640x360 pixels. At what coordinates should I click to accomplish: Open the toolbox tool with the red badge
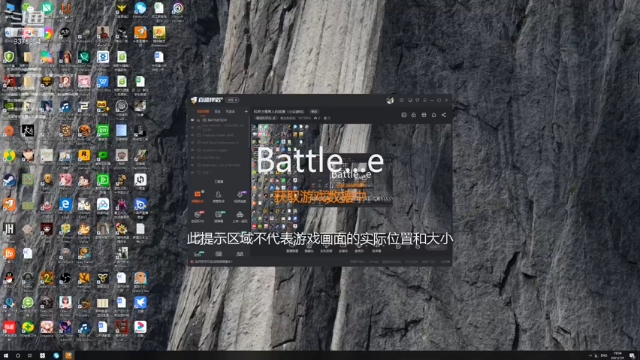[x=198, y=216]
